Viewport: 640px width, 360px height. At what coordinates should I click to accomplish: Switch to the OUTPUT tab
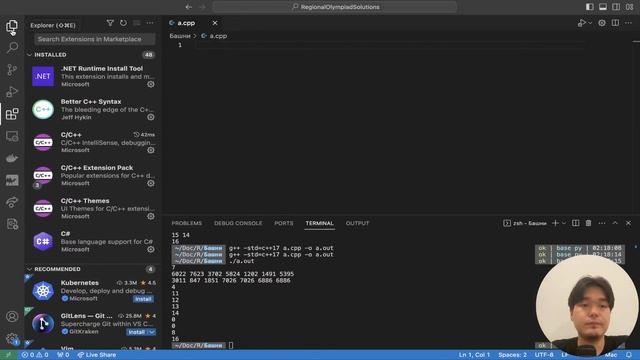click(x=357, y=223)
